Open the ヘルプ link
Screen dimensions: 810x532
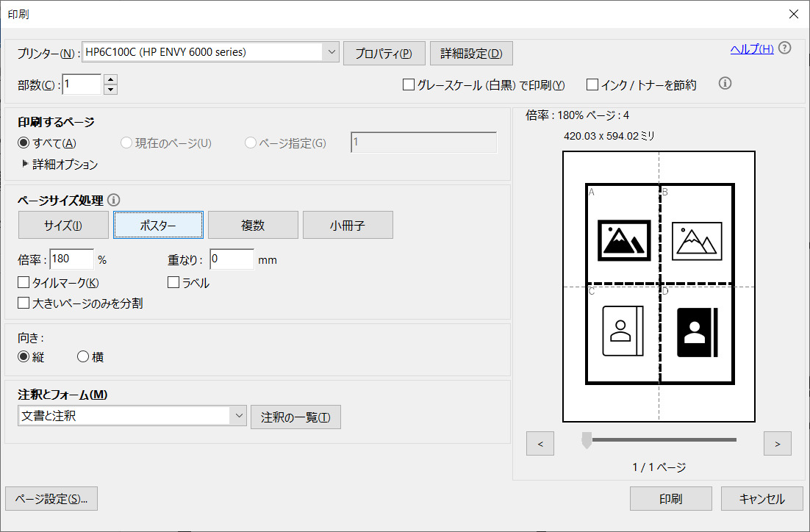pyautogui.click(x=751, y=49)
